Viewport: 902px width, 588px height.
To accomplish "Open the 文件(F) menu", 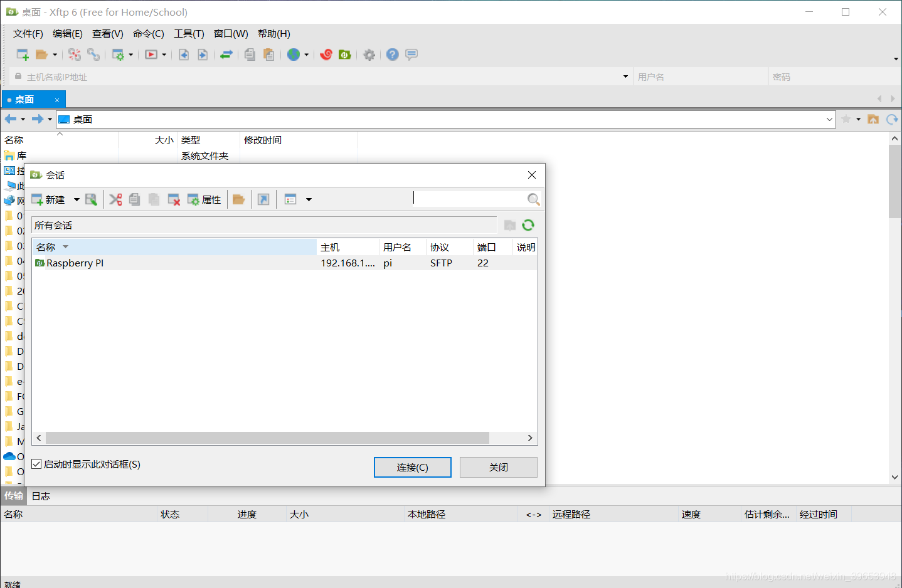I will (28, 34).
